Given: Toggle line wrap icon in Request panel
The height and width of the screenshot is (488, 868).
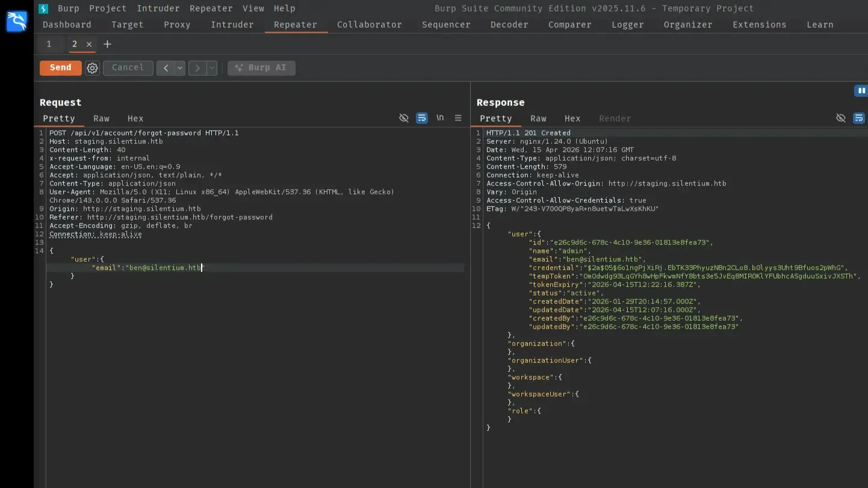Looking at the screenshot, I should click(x=422, y=118).
